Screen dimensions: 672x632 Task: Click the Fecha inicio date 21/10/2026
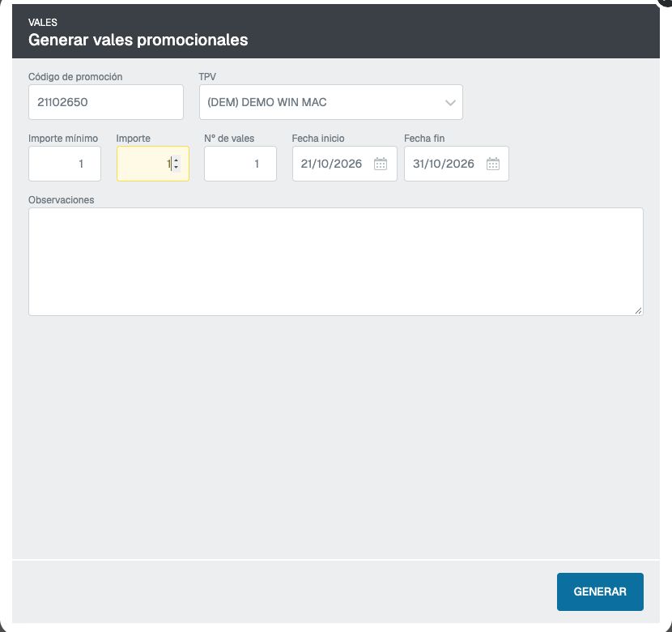pyautogui.click(x=331, y=164)
